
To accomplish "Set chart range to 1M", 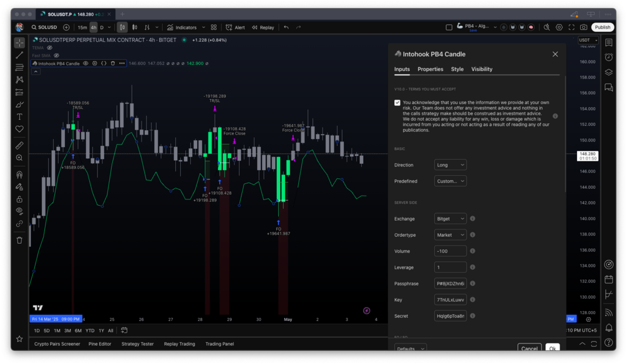I will [57, 330].
